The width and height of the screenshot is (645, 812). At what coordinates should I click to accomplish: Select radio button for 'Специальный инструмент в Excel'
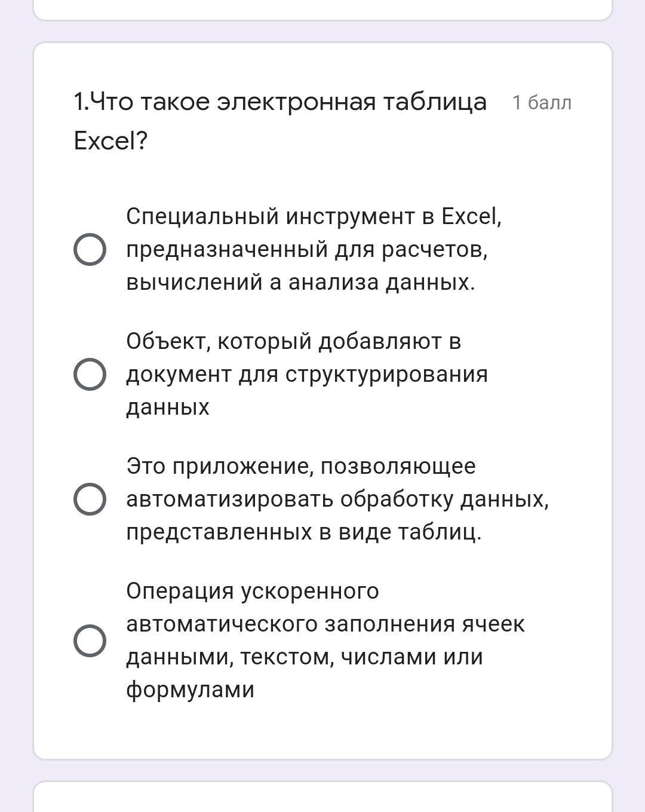pos(90,249)
